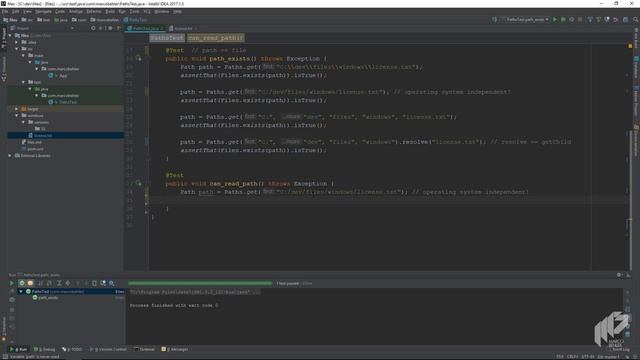The height and width of the screenshot is (360, 640).
Task: Click the override gutter icon beside path_exists method
Action: [138, 58]
